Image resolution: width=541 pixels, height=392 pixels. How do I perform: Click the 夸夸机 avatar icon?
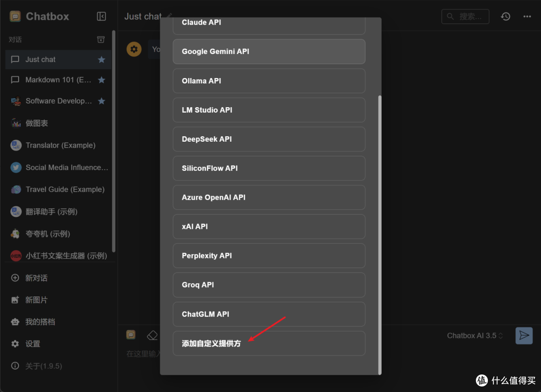[16, 234]
